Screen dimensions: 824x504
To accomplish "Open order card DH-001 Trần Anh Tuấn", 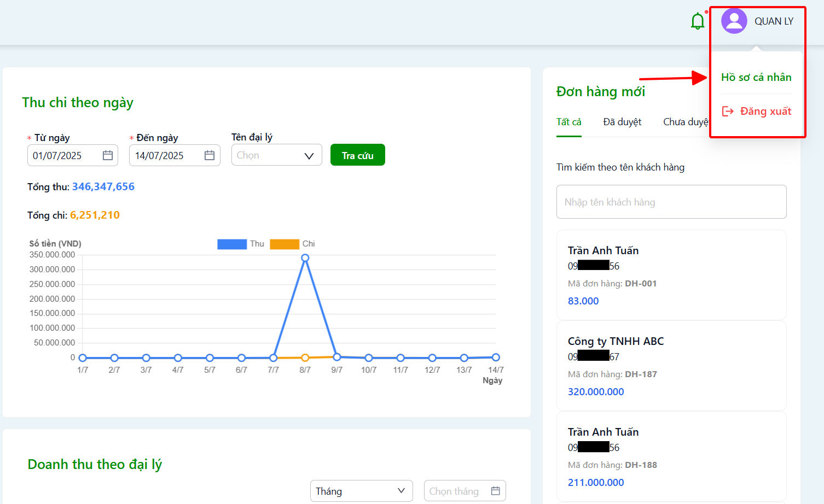I will (671, 275).
